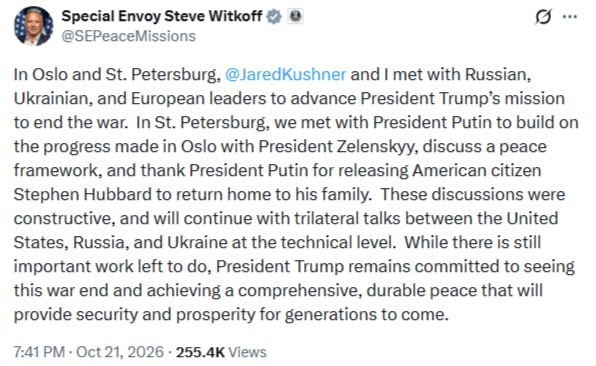This screenshot has height=366, width=596.
Task: Open the Grok explain-post icon
Action: point(543,17)
